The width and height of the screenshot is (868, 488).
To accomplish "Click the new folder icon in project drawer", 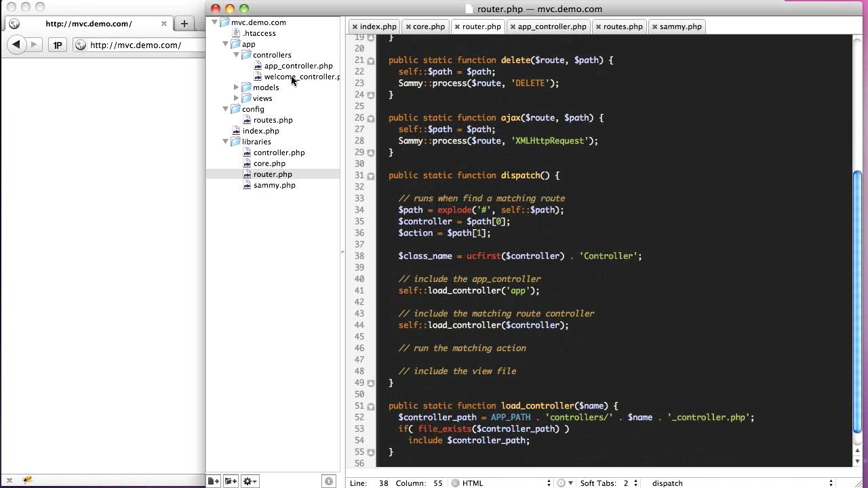I will point(231,481).
